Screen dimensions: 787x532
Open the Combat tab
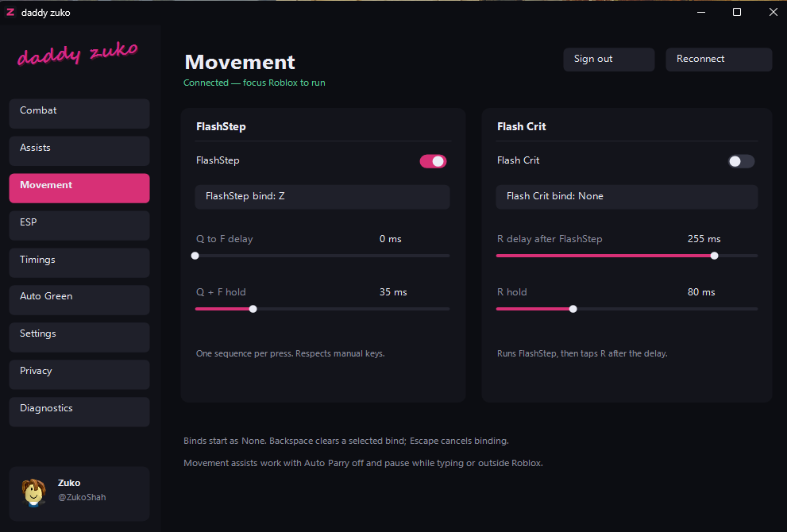click(79, 114)
